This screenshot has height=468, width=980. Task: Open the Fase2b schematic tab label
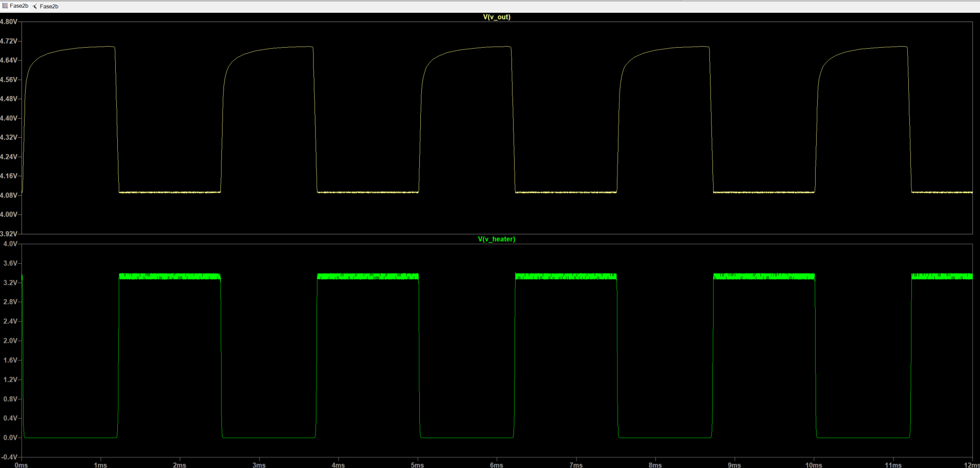coord(49,6)
